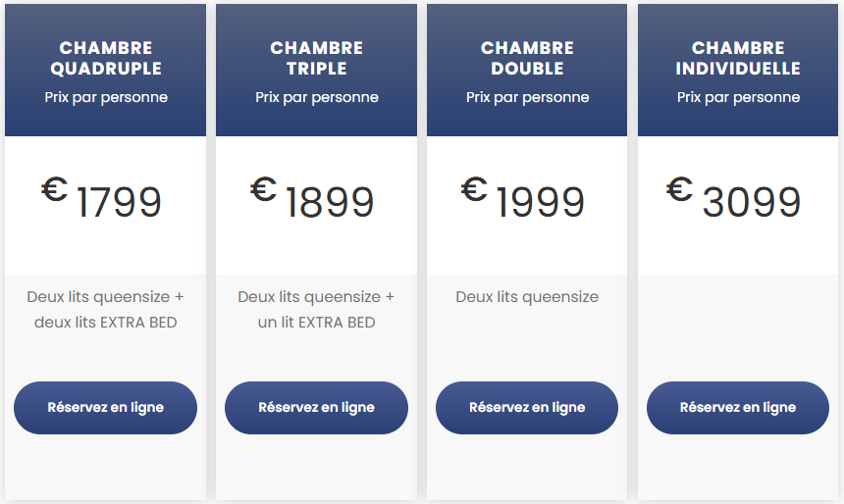
Task: Book the Chambre Double online
Action: [527, 407]
